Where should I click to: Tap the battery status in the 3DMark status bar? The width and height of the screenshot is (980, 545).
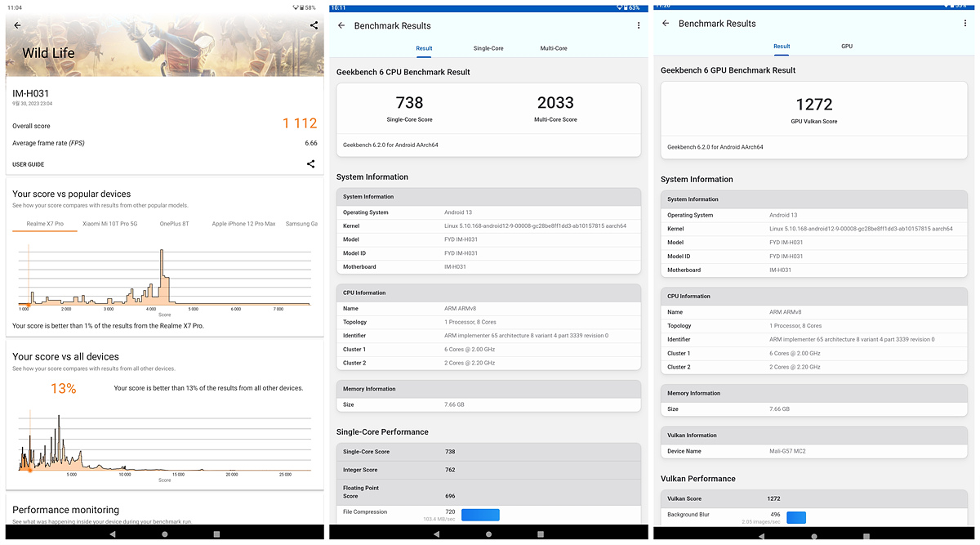coord(310,7)
